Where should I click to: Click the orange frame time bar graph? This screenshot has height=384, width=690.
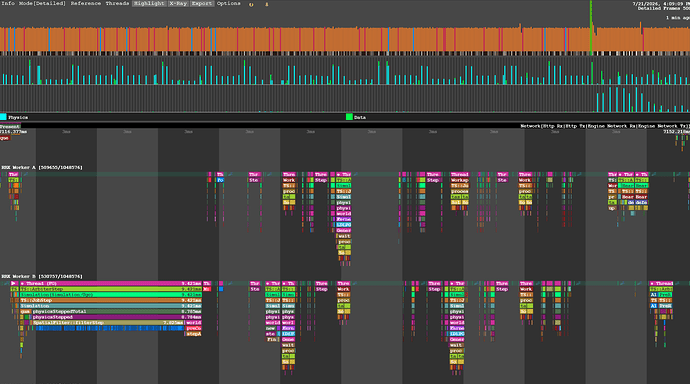(345, 40)
